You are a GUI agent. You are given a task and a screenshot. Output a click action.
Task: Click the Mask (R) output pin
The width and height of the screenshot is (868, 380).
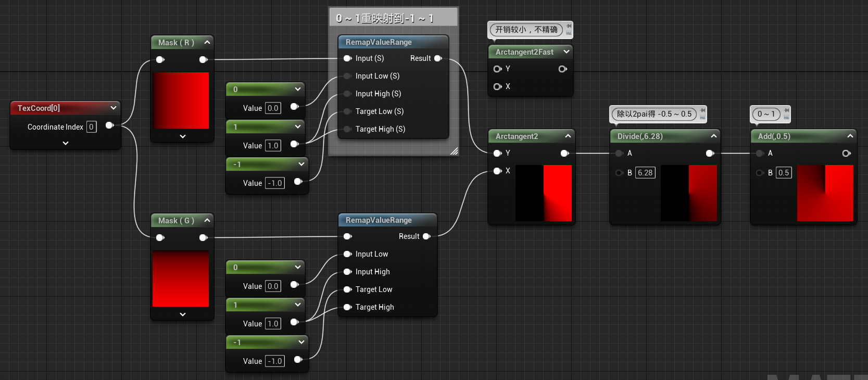point(204,59)
